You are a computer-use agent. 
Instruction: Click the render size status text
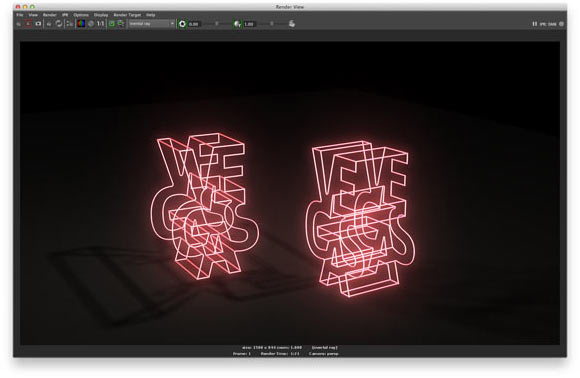272,348
